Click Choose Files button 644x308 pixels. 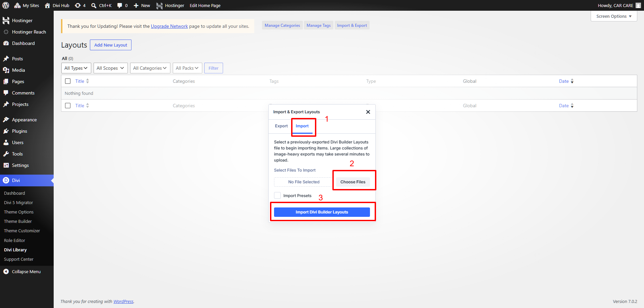tap(353, 182)
